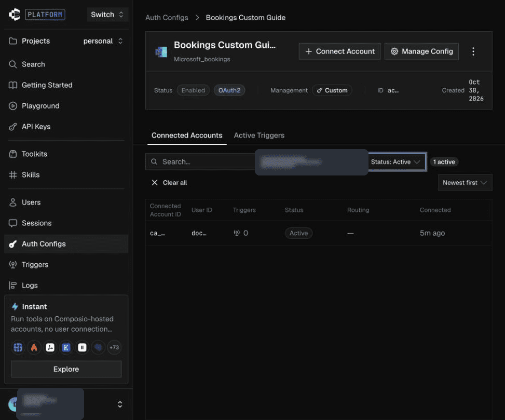Viewport: 505px width, 420px height.
Task: Switch to the Connected Accounts tab
Action: tap(187, 136)
